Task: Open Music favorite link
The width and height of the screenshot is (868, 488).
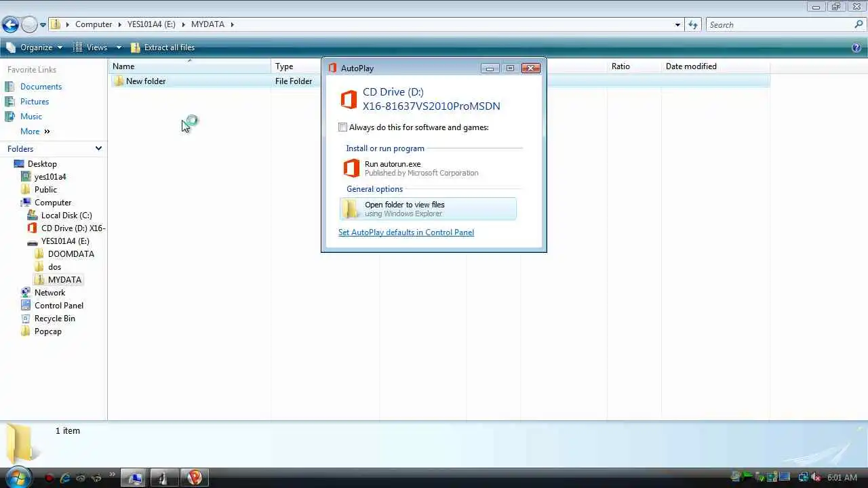Action: [x=31, y=117]
